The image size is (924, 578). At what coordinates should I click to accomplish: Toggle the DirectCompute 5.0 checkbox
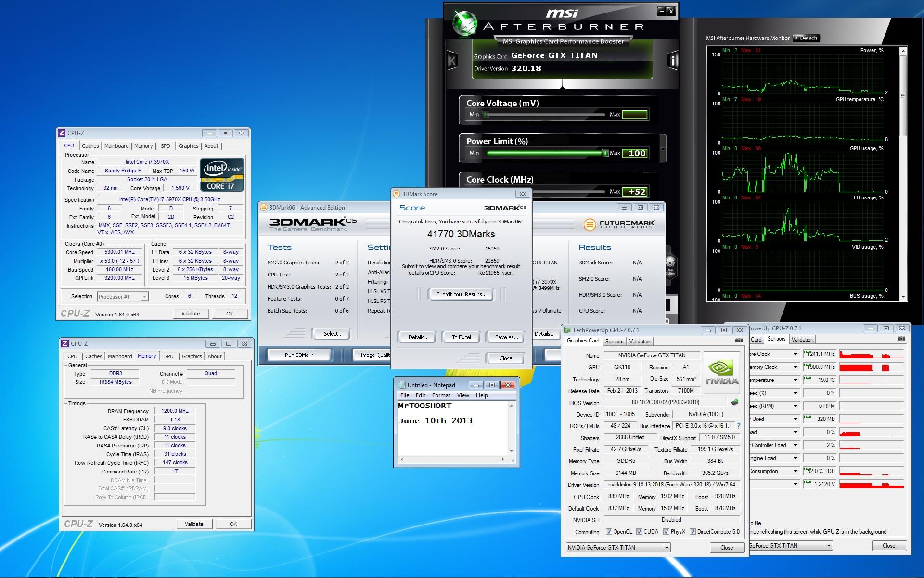click(693, 532)
